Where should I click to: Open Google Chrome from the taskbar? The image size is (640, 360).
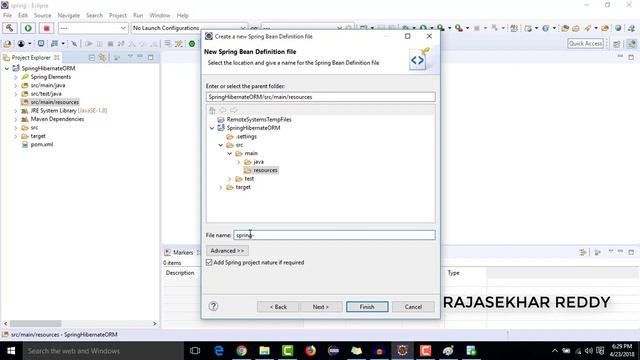[242, 351]
